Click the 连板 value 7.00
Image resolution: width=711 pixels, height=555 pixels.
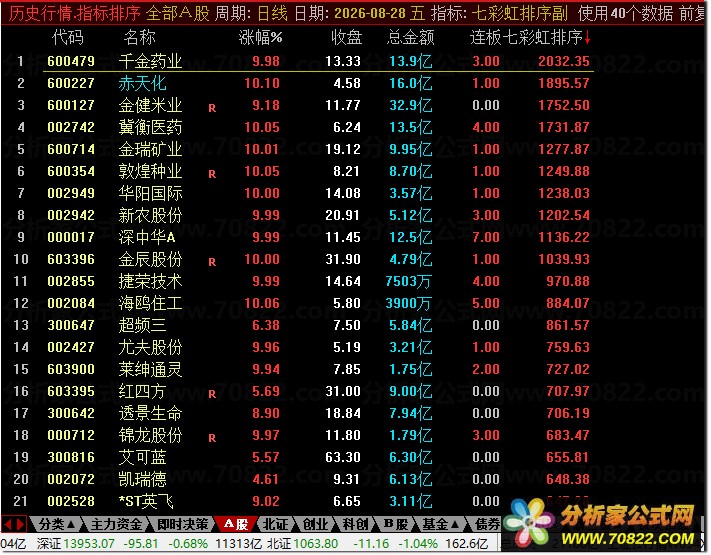(486, 237)
